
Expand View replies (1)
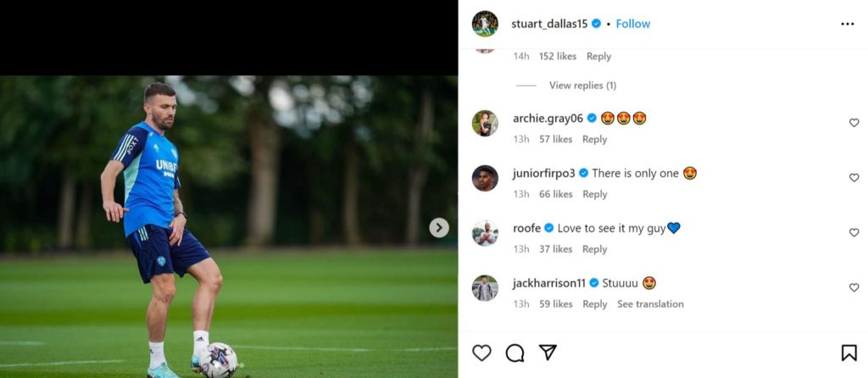(x=582, y=86)
